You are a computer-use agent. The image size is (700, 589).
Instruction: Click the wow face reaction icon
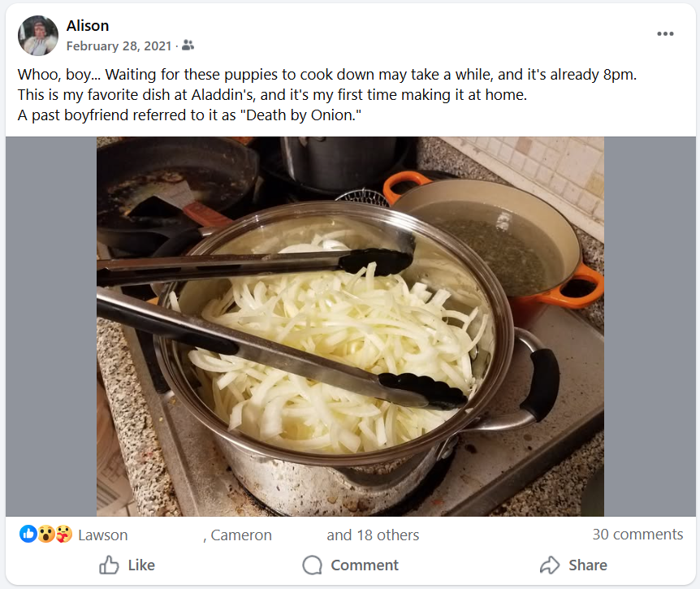point(46,534)
